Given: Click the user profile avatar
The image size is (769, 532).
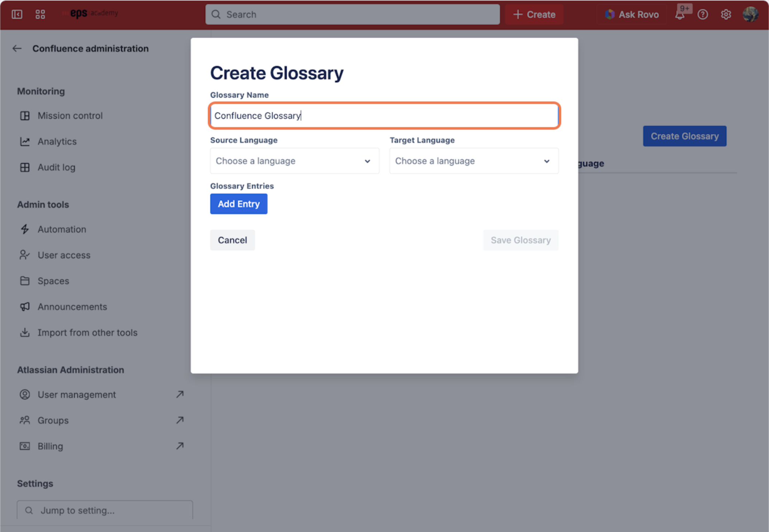Looking at the screenshot, I should [x=750, y=14].
